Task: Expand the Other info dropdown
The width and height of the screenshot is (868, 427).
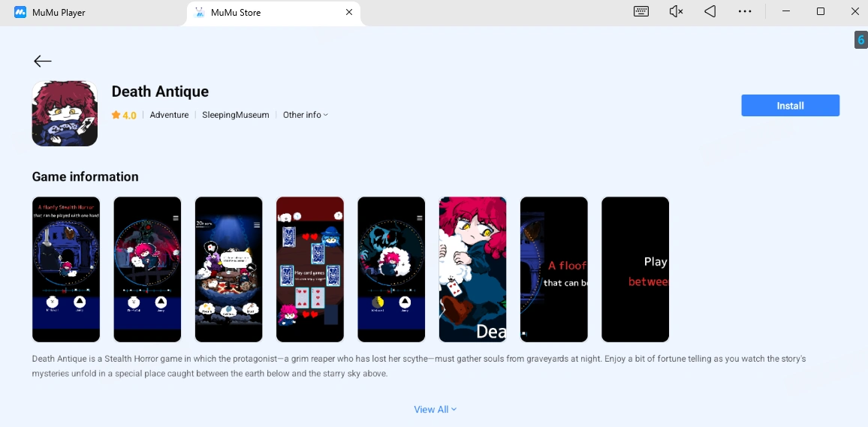Action: pyautogui.click(x=306, y=115)
